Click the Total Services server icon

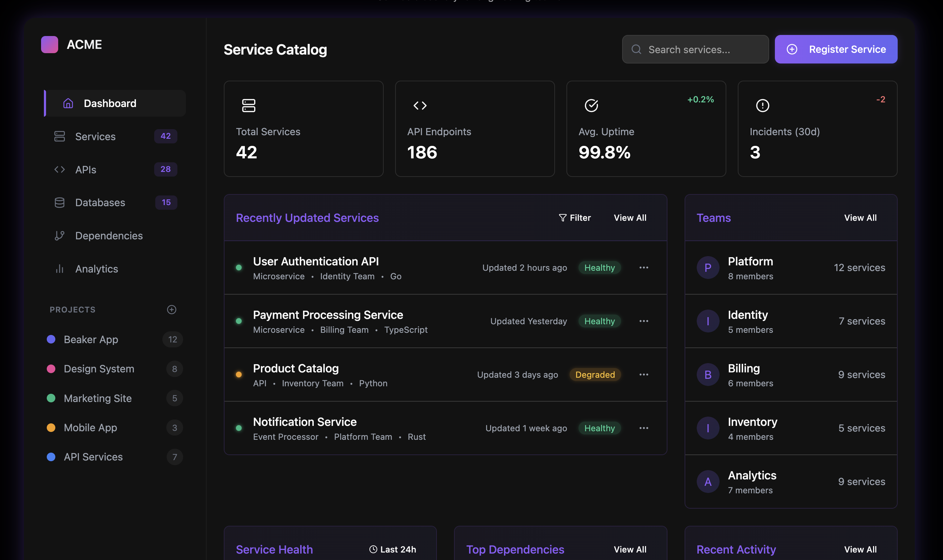248,105
